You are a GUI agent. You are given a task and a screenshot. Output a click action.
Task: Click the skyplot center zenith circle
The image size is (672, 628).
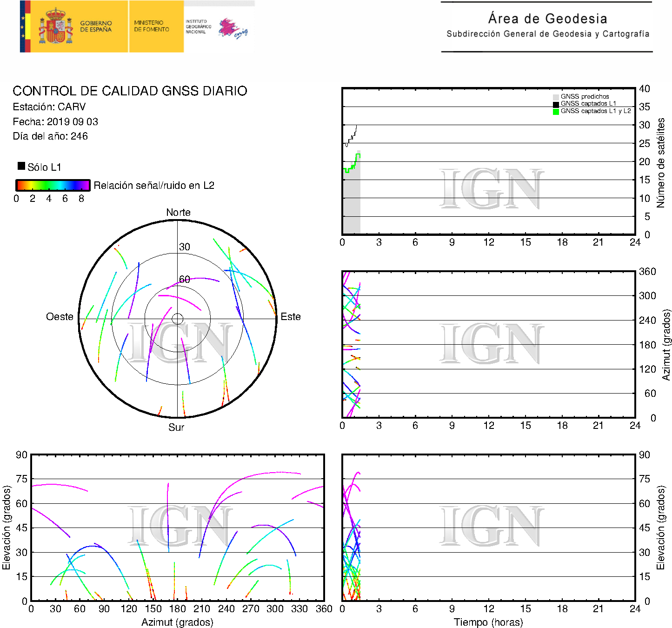tap(177, 319)
